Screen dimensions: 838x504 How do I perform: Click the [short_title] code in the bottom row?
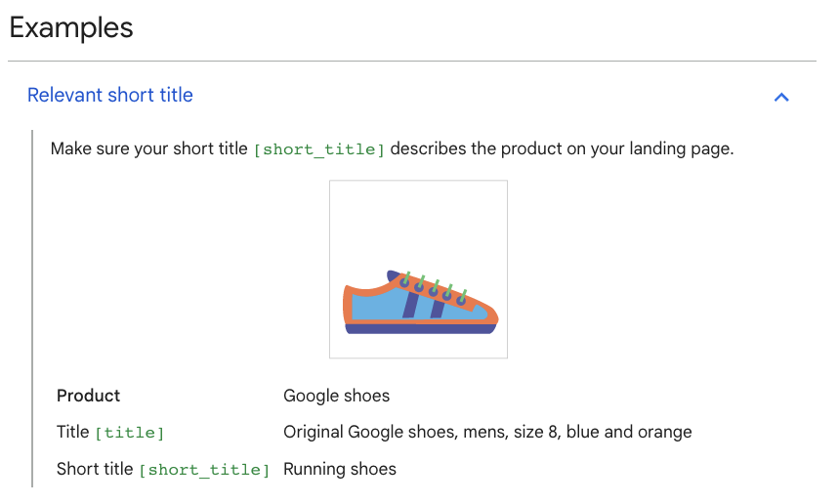point(204,470)
